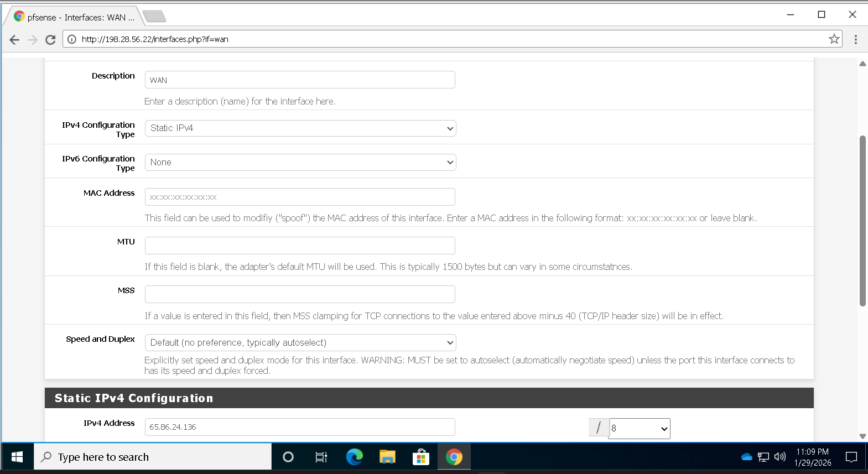The image size is (868, 474).
Task: Open the IPv4 subnet mask dropdown
Action: pos(639,429)
